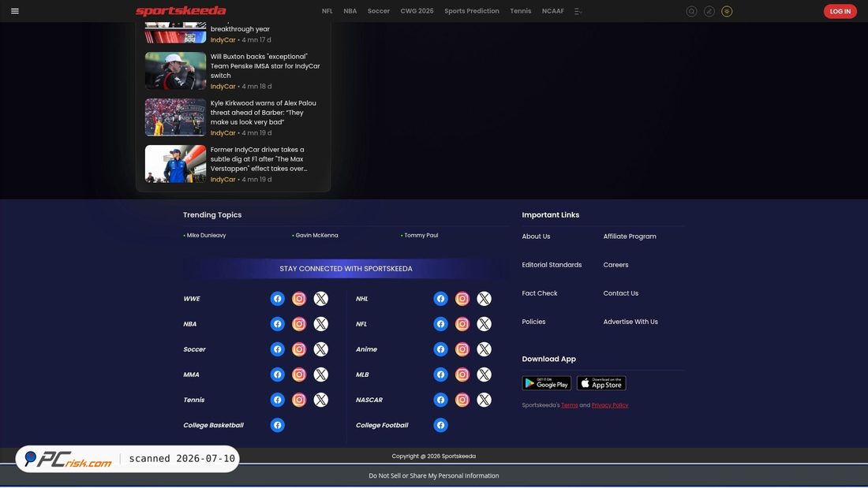Open NASCAR Instagram icon
Viewport: 868px width, 488px height.
[x=462, y=400]
